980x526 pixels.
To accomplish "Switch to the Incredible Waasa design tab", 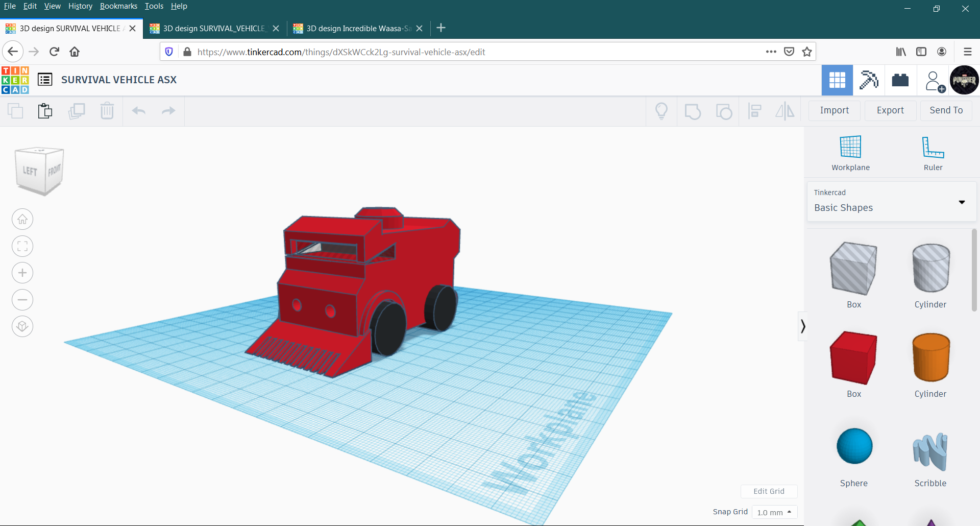I will coord(357,28).
